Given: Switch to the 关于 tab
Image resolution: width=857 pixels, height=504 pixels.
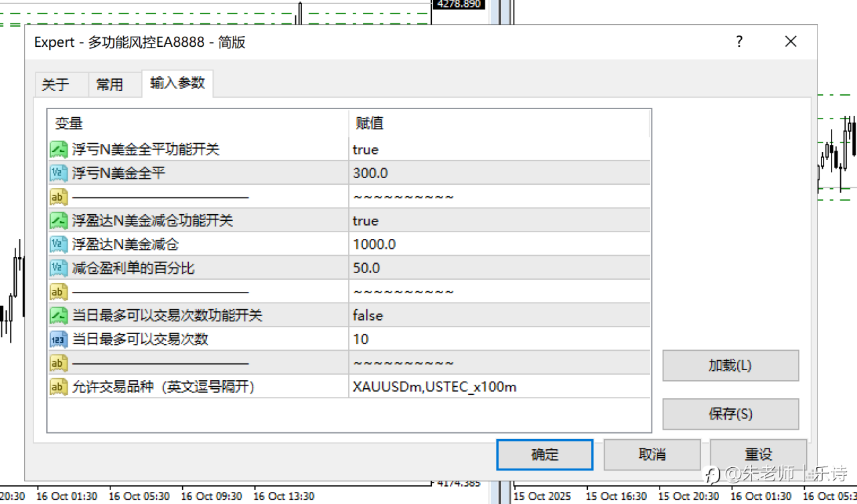Looking at the screenshot, I should pyautogui.click(x=55, y=85).
